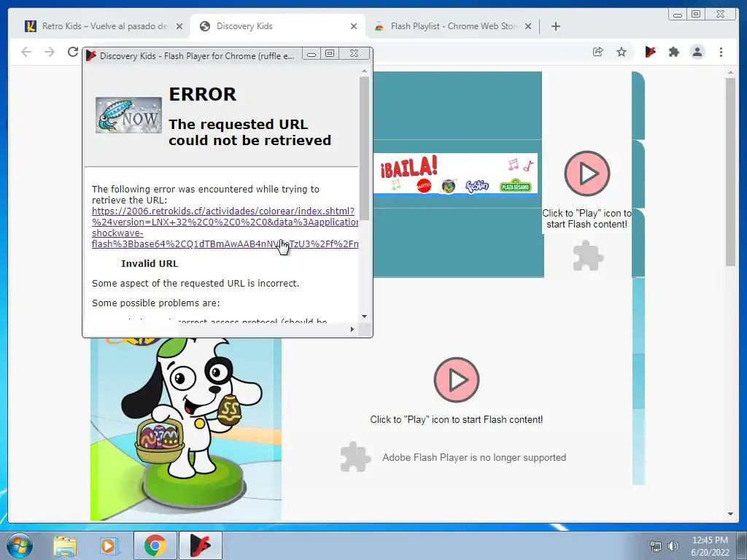Open the Flash Playlist Chrome Web Store tab
This screenshot has width=747, height=560.
pyautogui.click(x=452, y=26)
